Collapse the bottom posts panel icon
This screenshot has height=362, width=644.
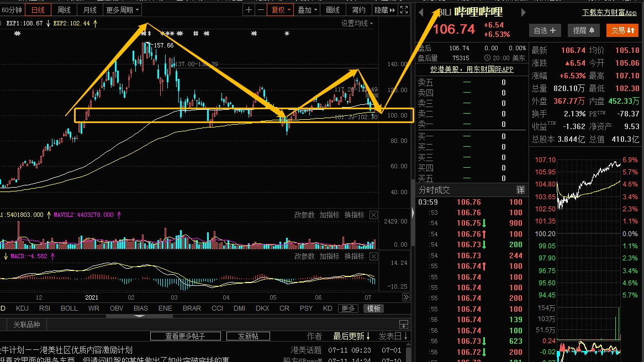coord(404,324)
